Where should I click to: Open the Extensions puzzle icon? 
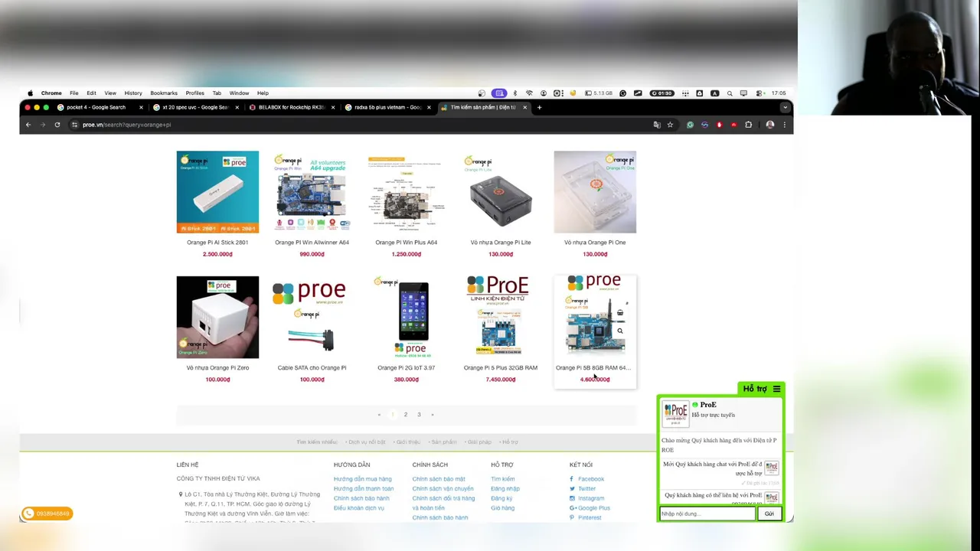click(x=749, y=125)
